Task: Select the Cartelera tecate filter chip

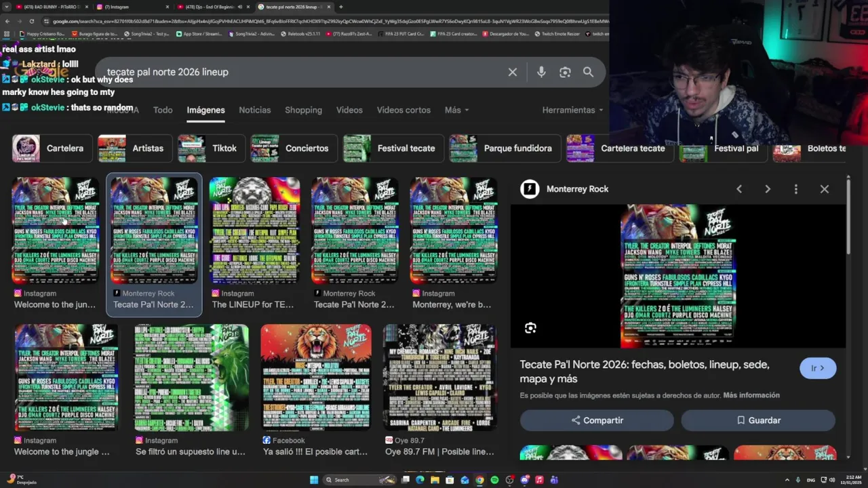Action: coord(619,148)
